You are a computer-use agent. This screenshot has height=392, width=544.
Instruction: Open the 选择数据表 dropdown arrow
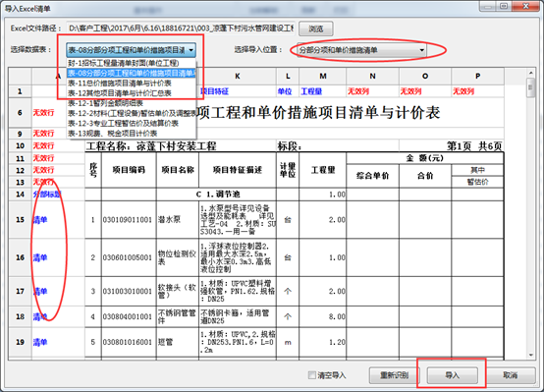coord(190,50)
